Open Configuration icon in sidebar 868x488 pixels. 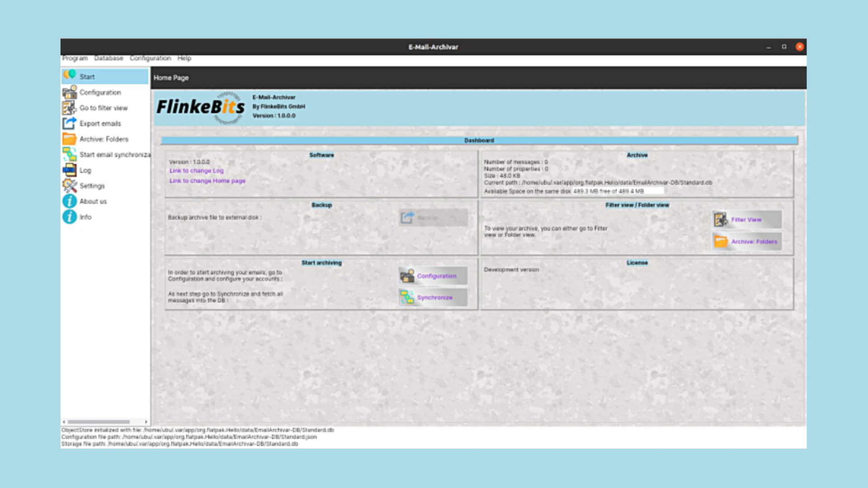(70, 92)
